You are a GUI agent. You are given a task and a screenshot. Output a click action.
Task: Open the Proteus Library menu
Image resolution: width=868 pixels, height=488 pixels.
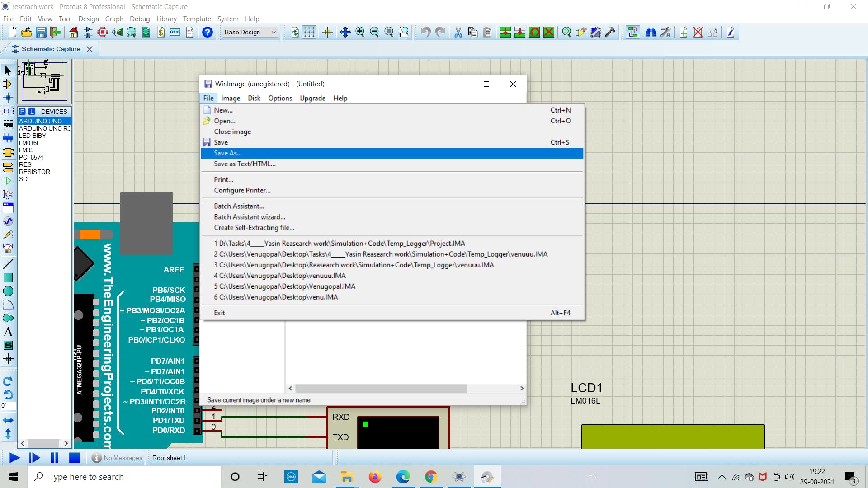coord(166,19)
